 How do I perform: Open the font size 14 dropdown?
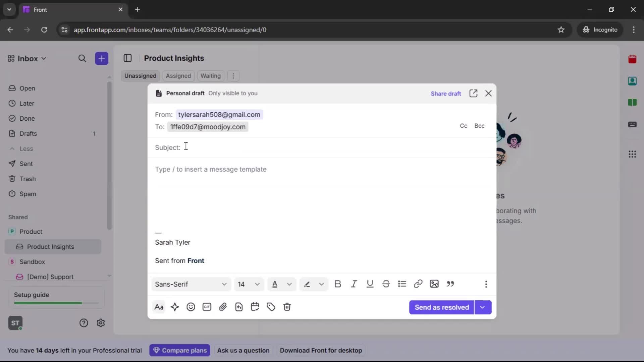tap(249, 284)
